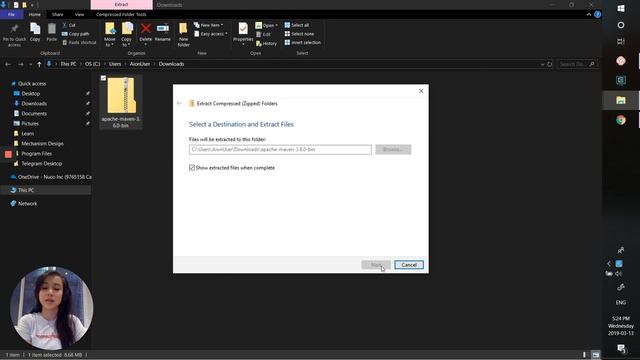Click Browse in the extract dialog
Screen dimensions: 640x360
393,149
